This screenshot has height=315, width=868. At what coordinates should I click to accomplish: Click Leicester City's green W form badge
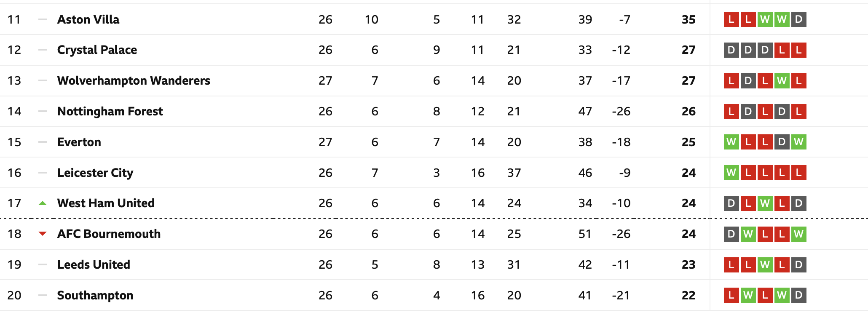[731, 173]
